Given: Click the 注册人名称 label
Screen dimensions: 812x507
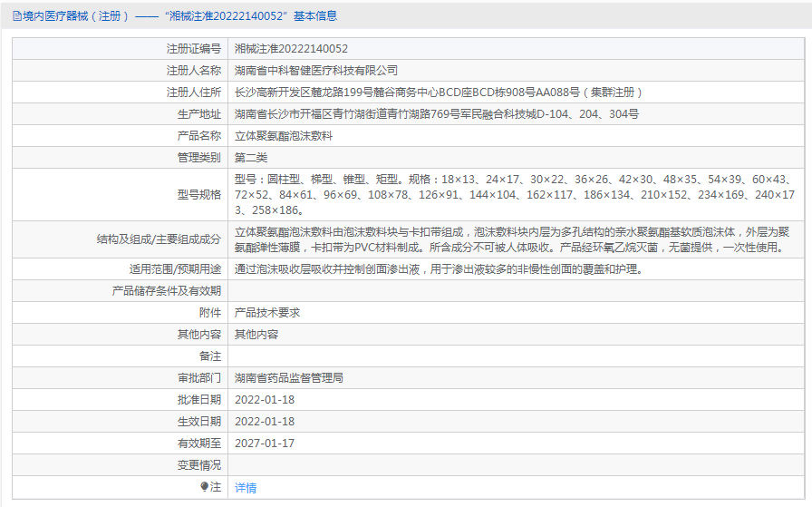Looking at the screenshot, I should coord(194,71).
